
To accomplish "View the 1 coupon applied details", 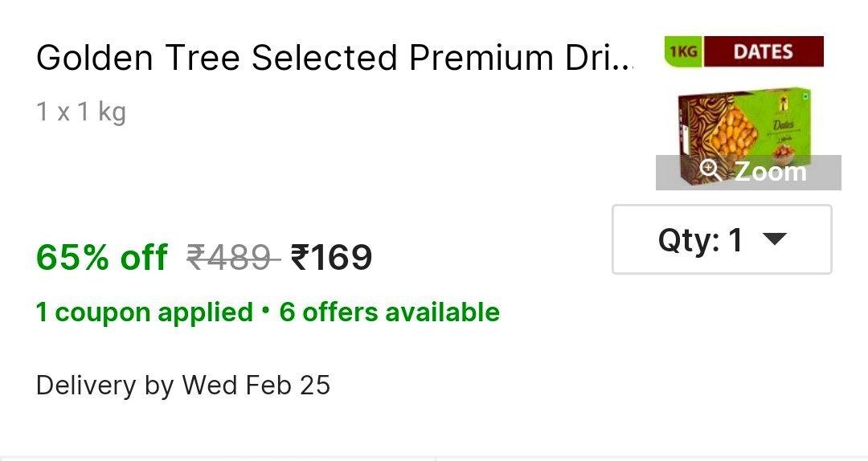I will (x=144, y=312).
